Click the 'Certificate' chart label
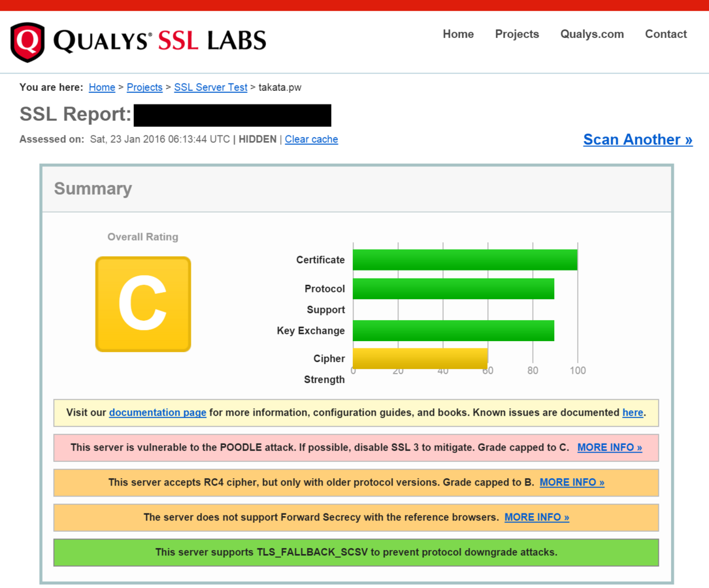This screenshot has width=709, height=588. click(320, 260)
